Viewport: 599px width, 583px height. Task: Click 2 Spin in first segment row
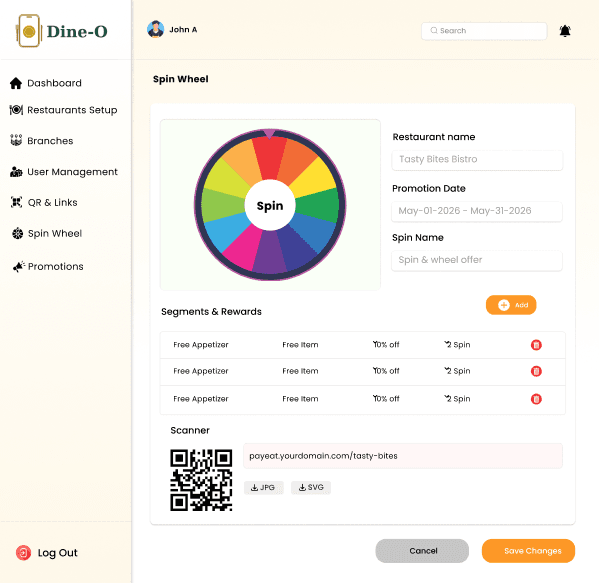[x=457, y=345]
